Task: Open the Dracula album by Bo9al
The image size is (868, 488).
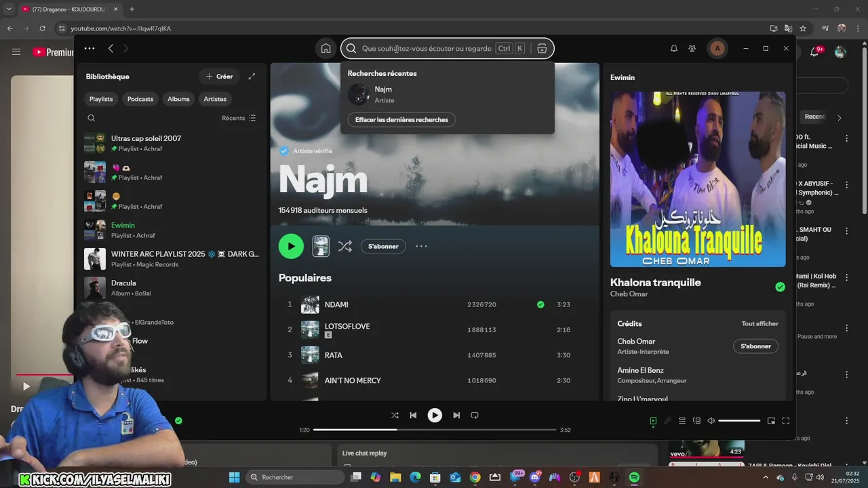Action: tap(172, 288)
